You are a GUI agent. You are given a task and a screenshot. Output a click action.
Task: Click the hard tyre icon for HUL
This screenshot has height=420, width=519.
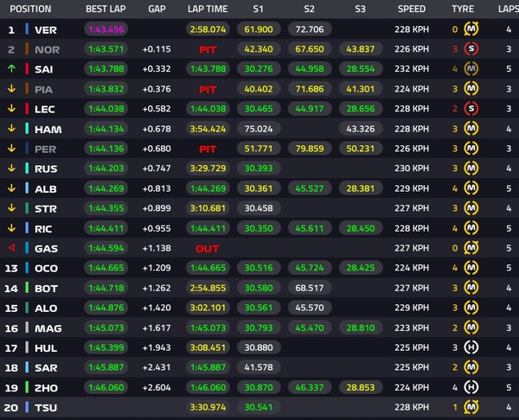(471, 347)
